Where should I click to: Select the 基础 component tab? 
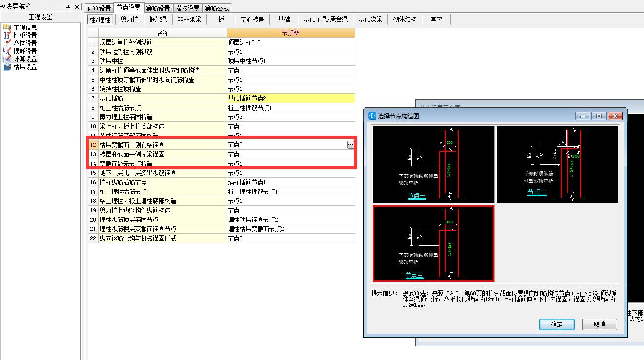(x=284, y=19)
